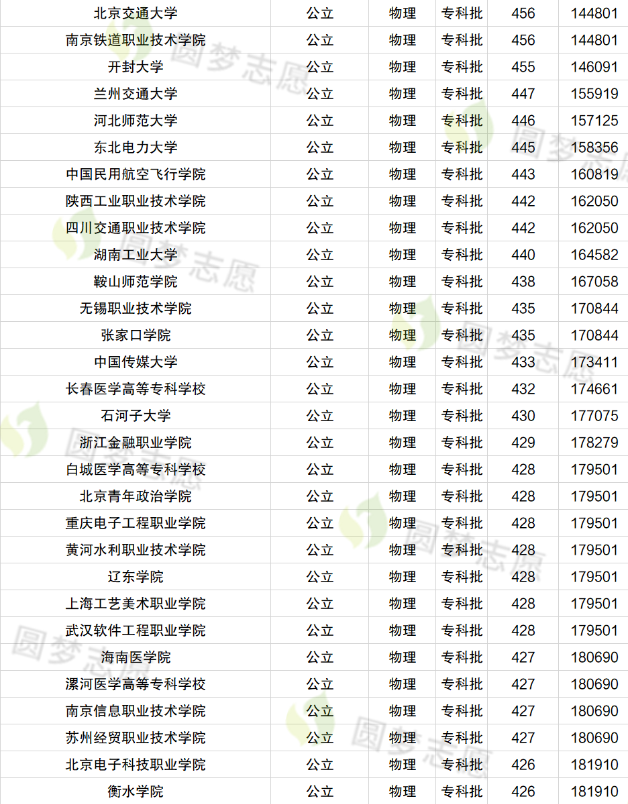Click the 辽东学院 row name
This screenshot has width=628, height=804.
135,577
